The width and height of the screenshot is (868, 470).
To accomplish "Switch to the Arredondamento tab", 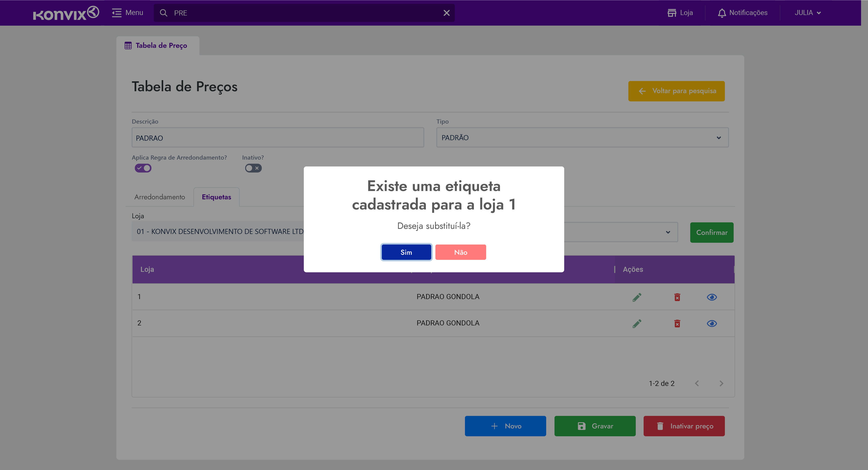I will tap(159, 197).
